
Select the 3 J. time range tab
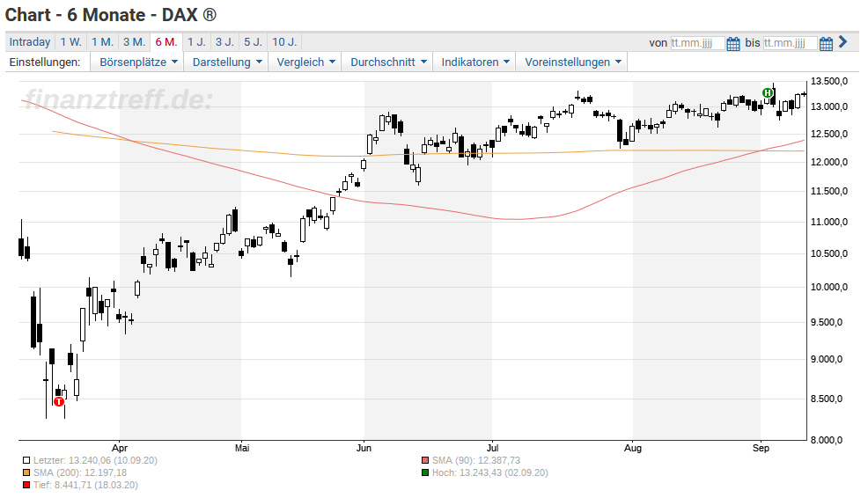coord(224,42)
